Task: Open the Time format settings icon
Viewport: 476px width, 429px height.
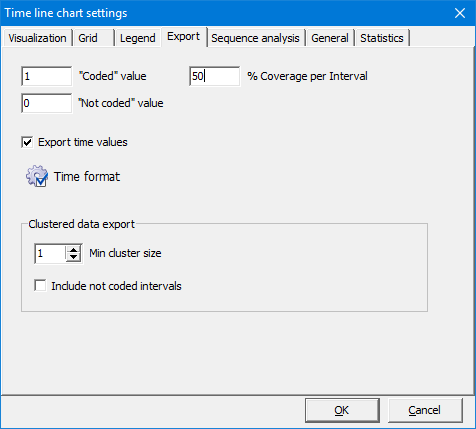Action: 37,176
